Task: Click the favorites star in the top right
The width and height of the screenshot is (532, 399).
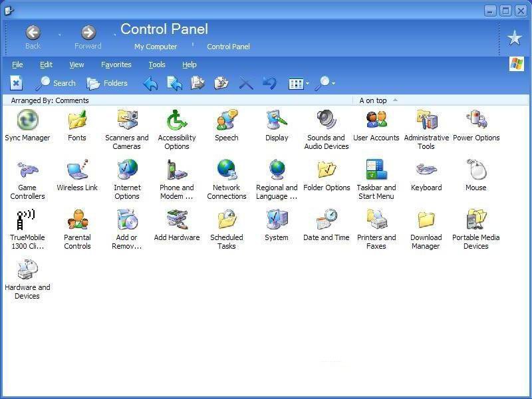Action: click(x=515, y=38)
